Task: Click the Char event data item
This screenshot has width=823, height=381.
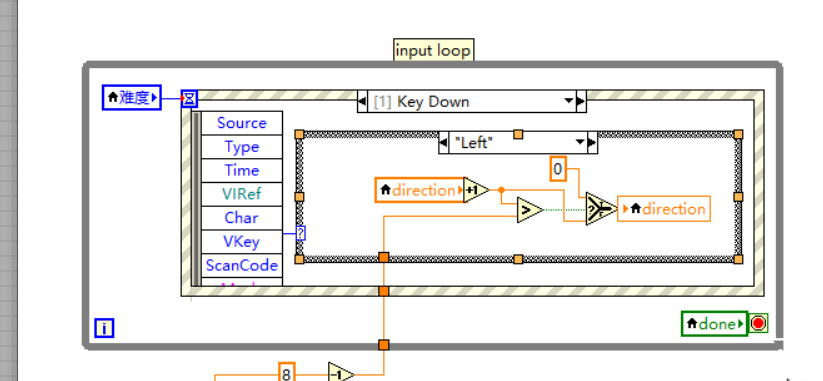Action: [x=241, y=218]
